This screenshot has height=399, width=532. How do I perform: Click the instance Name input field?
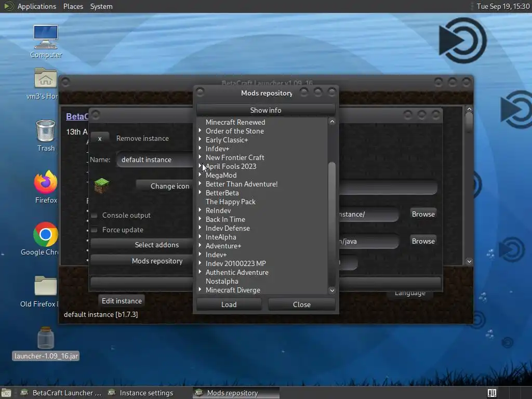[x=155, y=160]
